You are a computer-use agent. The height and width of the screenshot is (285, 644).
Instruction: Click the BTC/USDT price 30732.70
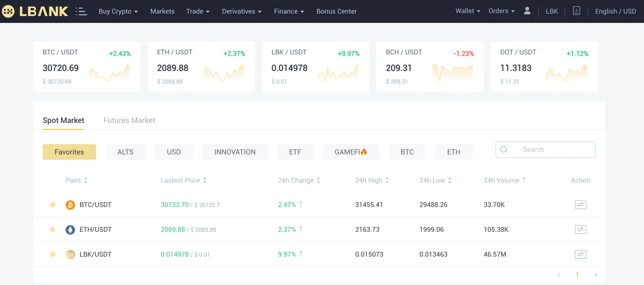(175, 205)
